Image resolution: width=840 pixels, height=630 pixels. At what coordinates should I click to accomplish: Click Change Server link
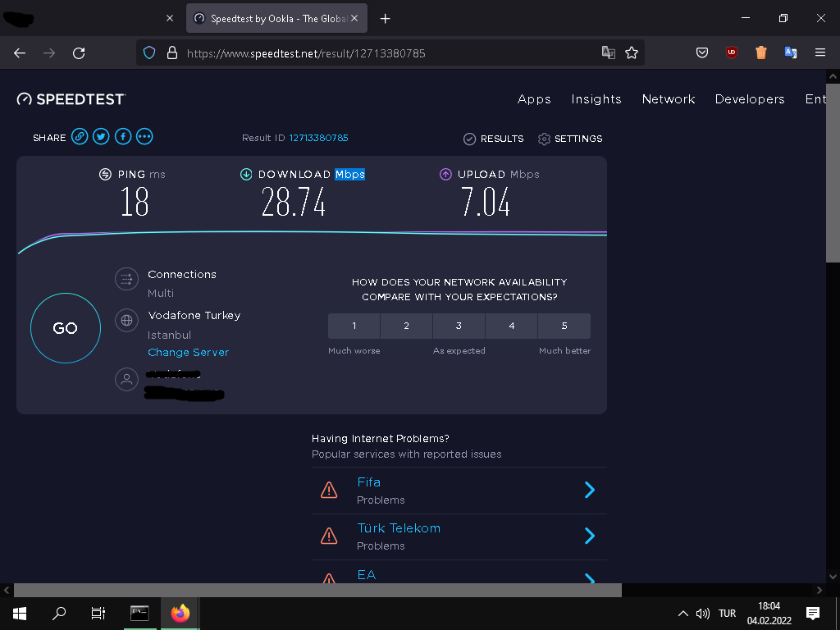tap(188, 352)
